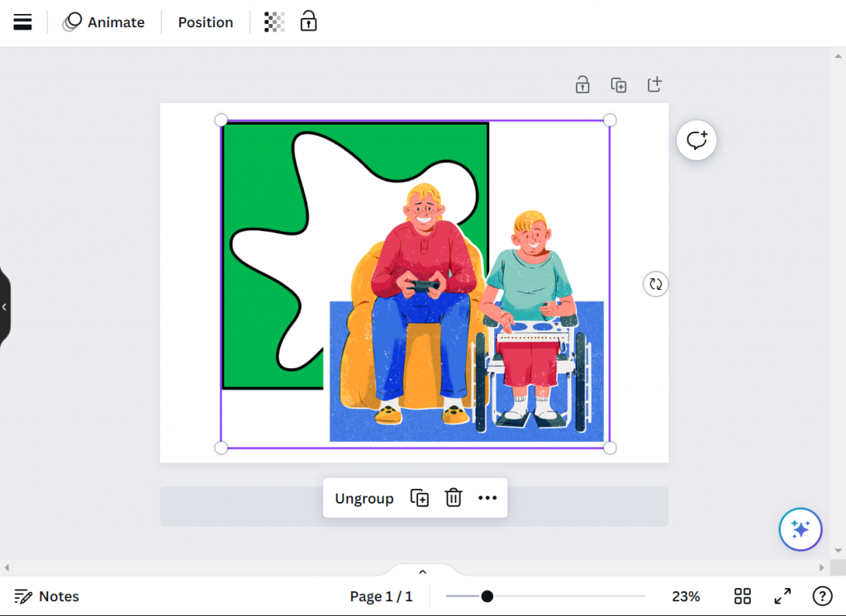Open the transparency settings icon
This screenshot has width=846, height=616.
(x=273, y=21)
